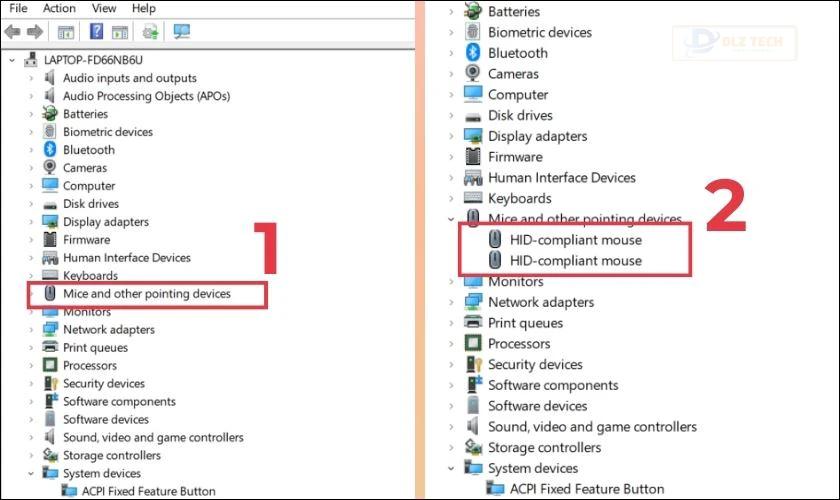Select the first HID-compliant mouse entry
Screen dimensions: 840x500
[575, 240]
